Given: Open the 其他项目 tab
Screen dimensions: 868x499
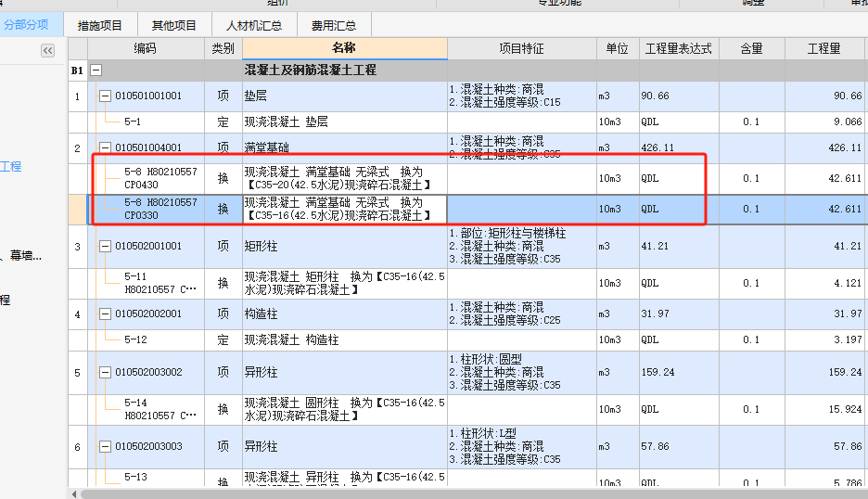Looking at the screenshot, I should 174,25.
